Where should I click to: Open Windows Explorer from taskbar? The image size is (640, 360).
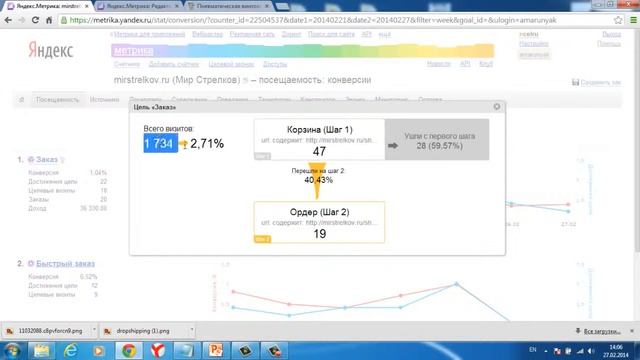tap(42, 351)
